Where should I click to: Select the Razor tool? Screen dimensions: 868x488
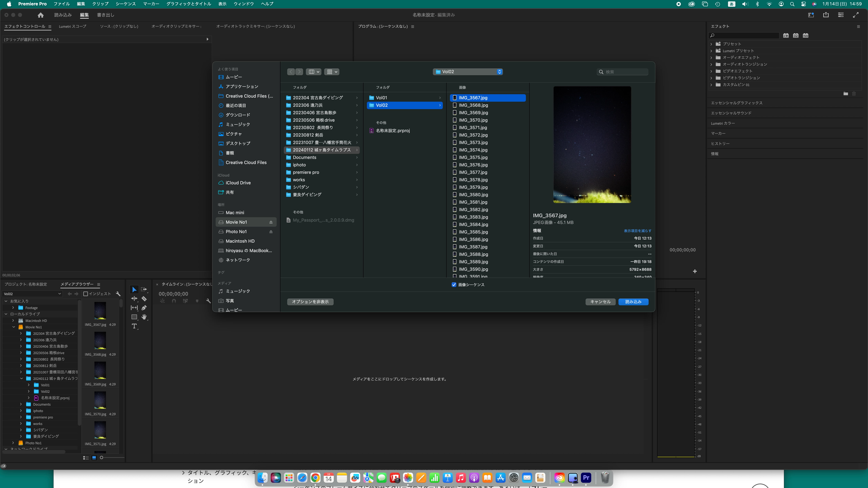144,299
